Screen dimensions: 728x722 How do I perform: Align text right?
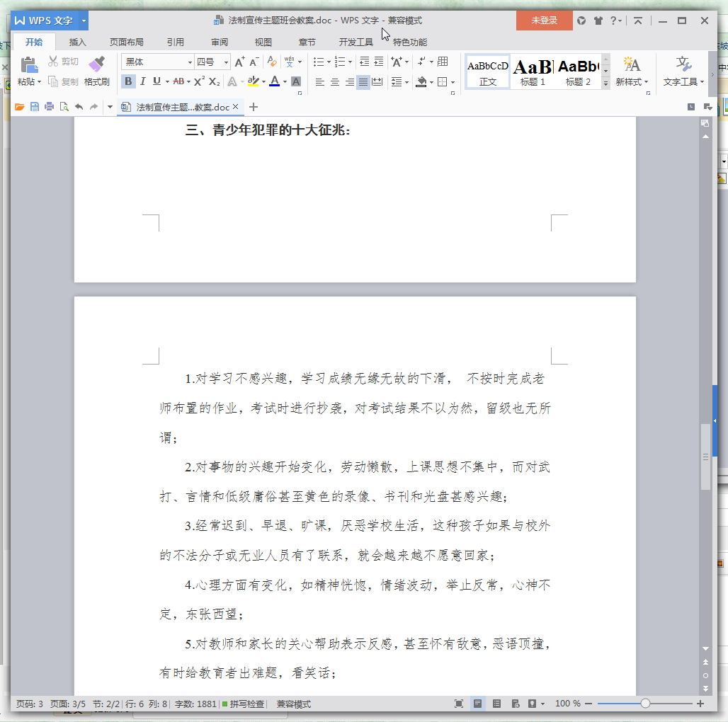tap(350, 82)
